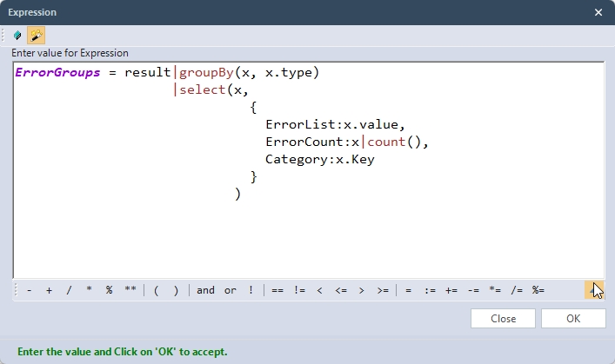Insert the '/=' operator

coord(517,290)
